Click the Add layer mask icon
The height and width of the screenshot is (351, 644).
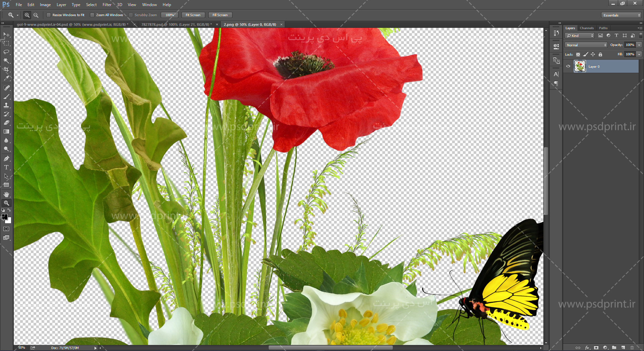coord(596,348)
